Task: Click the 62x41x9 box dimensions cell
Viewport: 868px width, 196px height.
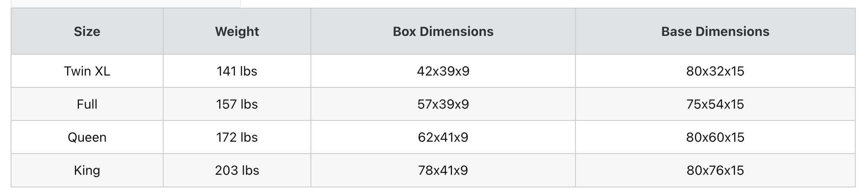Action: click(x=443, y=137)
